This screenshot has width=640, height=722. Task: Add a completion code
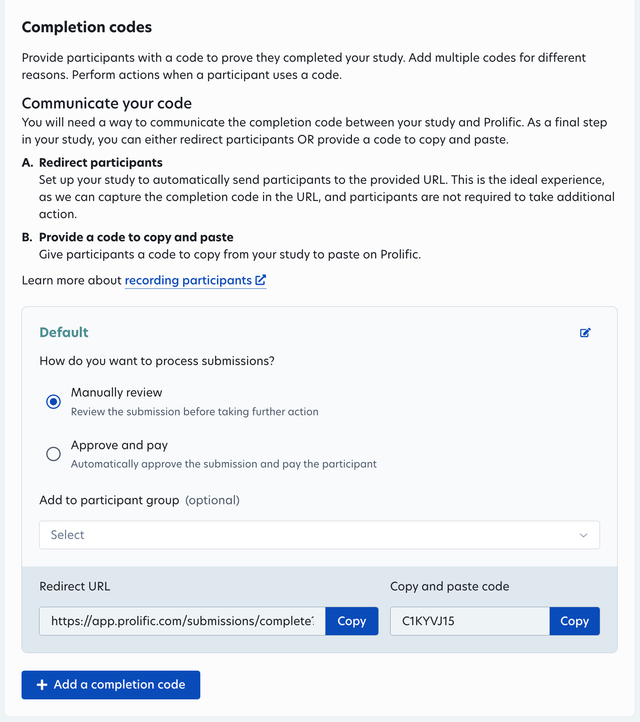pos(111,685)
